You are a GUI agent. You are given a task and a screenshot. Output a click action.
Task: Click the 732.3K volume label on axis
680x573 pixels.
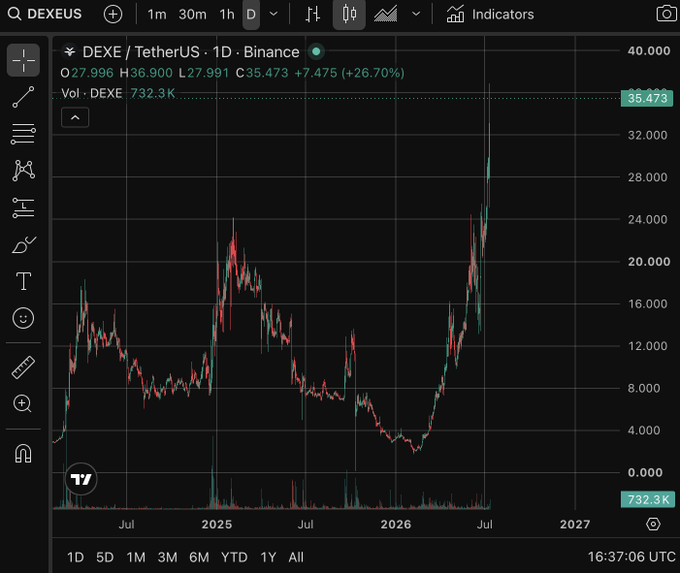point(648,500)
